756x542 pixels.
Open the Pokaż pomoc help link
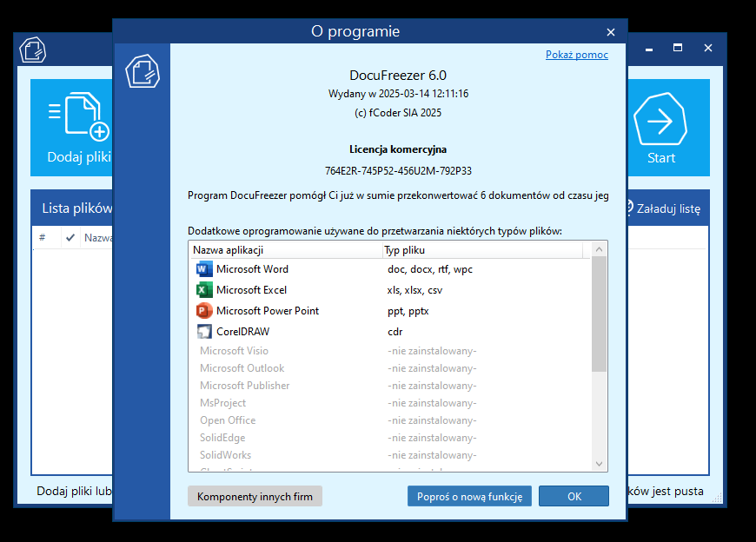point(577,55)
